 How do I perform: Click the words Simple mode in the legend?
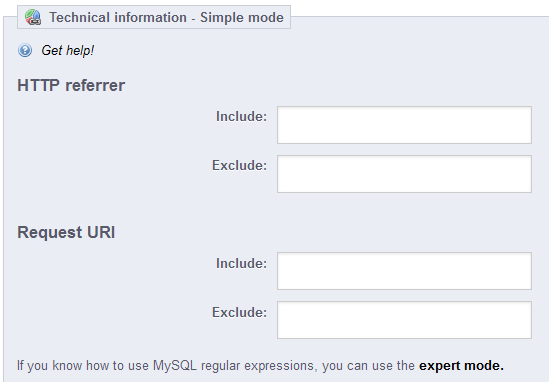(x=242, y=18)
